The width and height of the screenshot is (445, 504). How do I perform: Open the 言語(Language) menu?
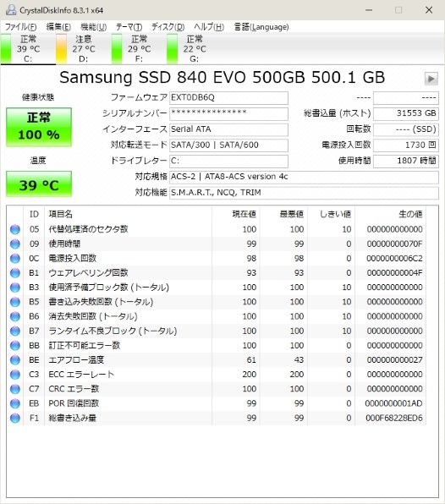pos(261,27)
